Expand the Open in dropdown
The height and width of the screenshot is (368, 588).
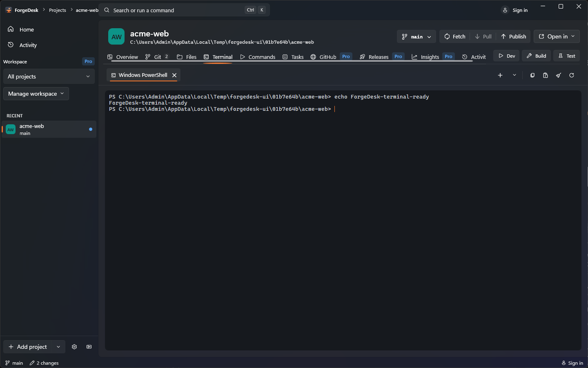coord(557,36)
